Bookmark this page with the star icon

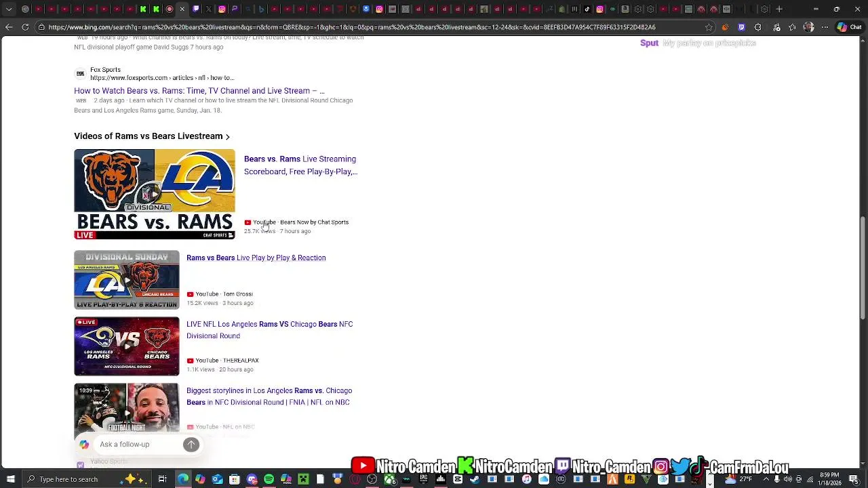[x=709, y=27]
